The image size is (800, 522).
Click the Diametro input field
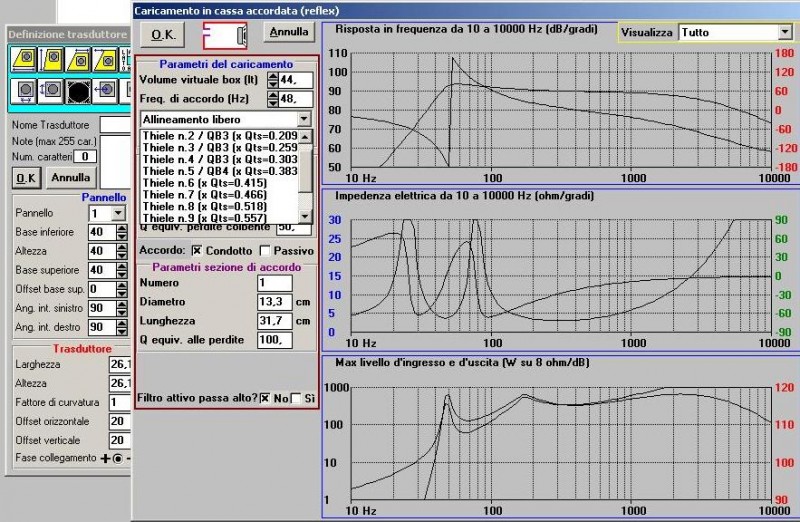pos(275,302)
